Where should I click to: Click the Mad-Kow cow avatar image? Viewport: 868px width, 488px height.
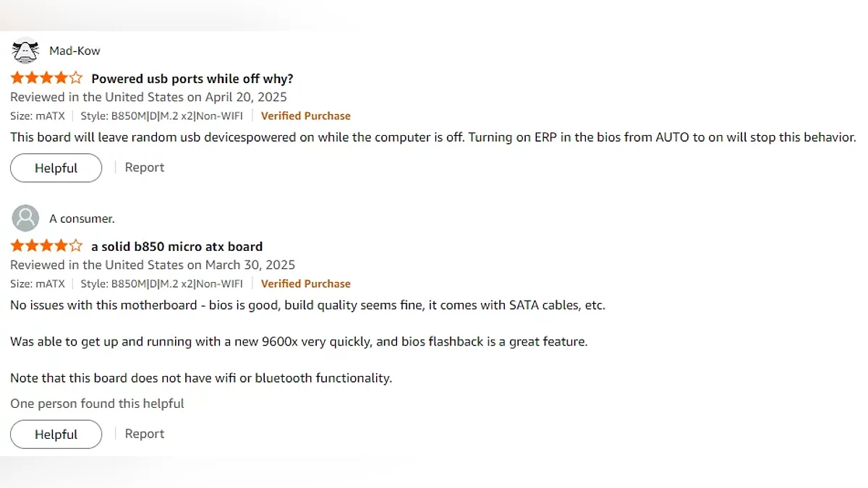pyautogui.click(x=26, y=51)
